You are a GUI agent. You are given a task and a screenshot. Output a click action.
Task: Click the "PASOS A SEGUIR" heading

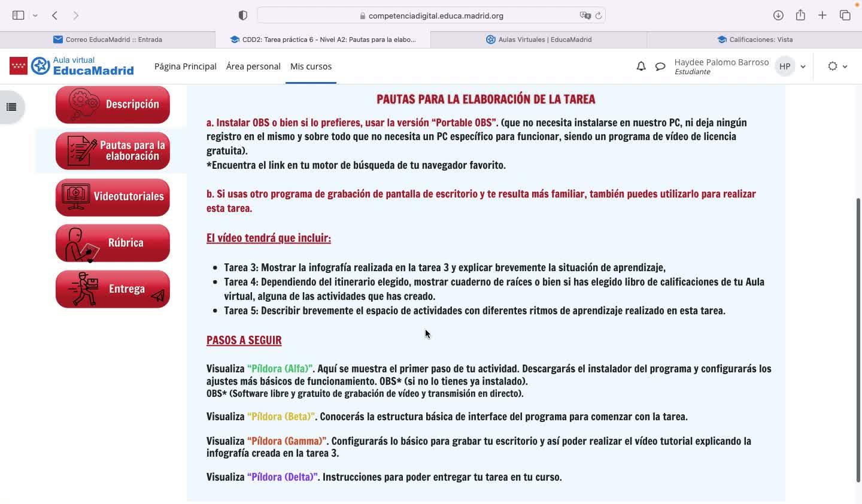point(244,340)
